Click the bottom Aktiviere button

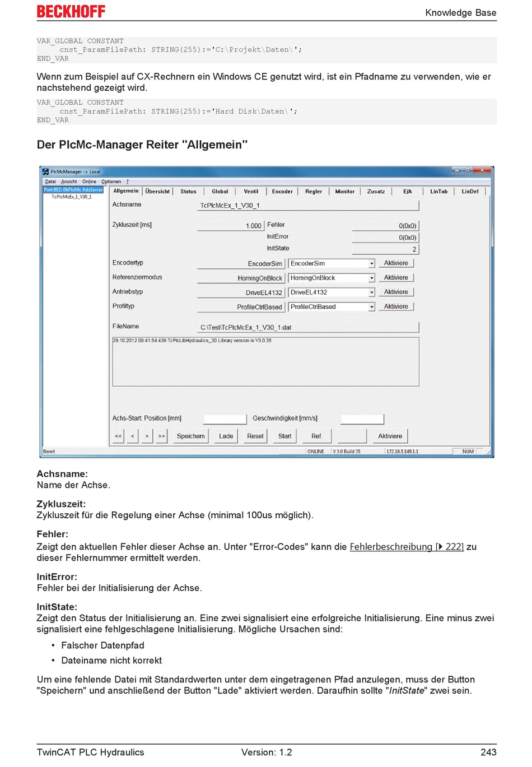point(390,436)
